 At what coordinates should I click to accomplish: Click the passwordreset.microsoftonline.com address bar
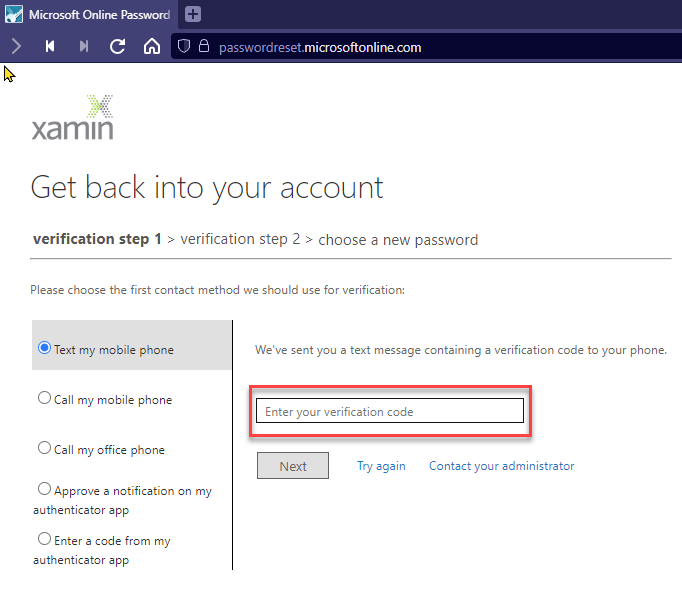(320, 47)
